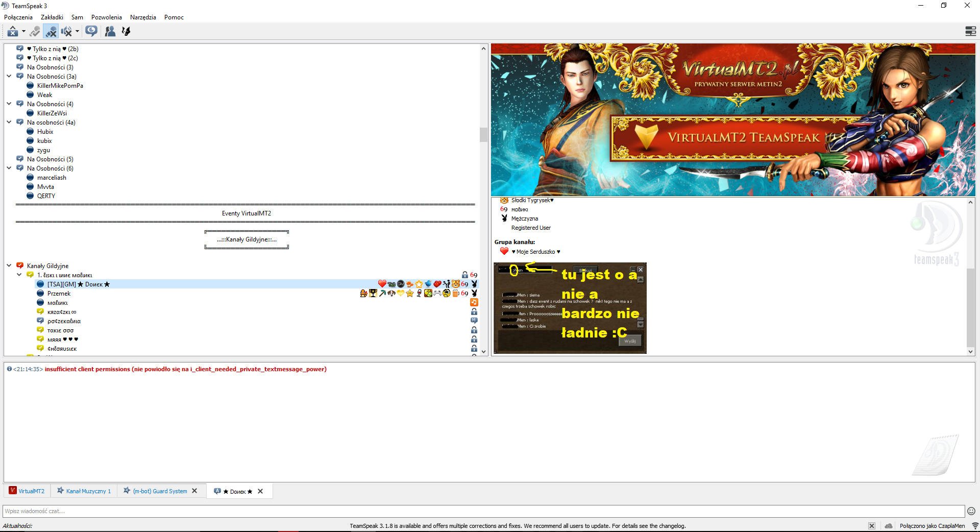This screenshot has width=980, height=532.
Task: Collapse the Na Osobności (6) channel
Action: coord(9,168)
